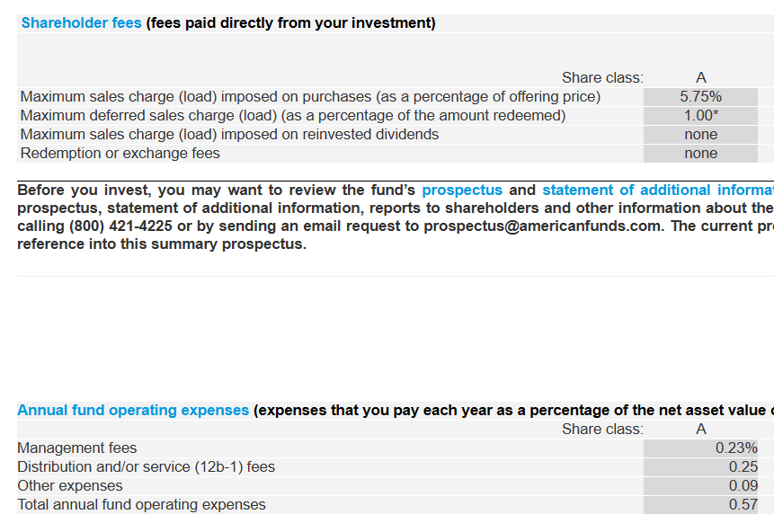Image resolution: width=774 pixels, height=532 pixels.
Task: Click the "Other expenses" row label
Action: tap(70, 486)
